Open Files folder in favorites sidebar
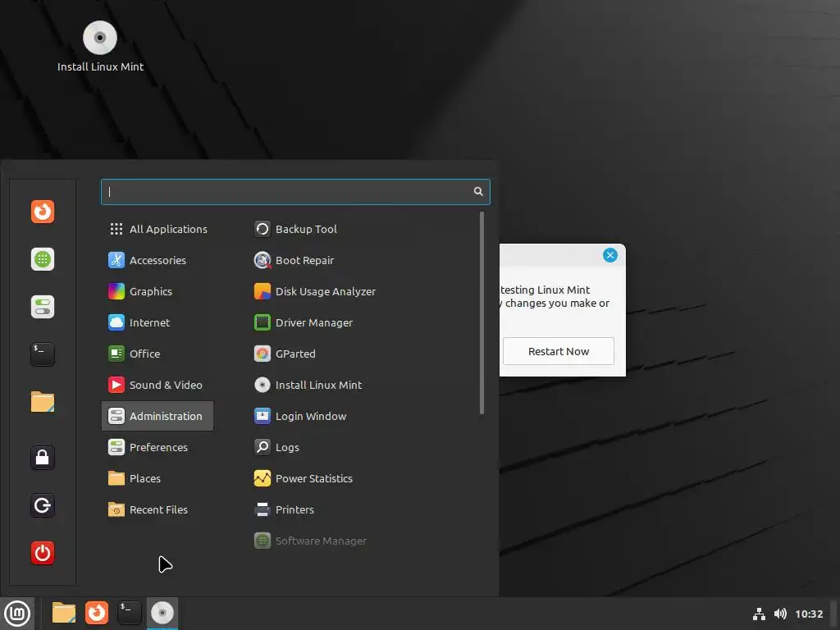The height and width of the screenshot is (630, 840). (43, 402)
